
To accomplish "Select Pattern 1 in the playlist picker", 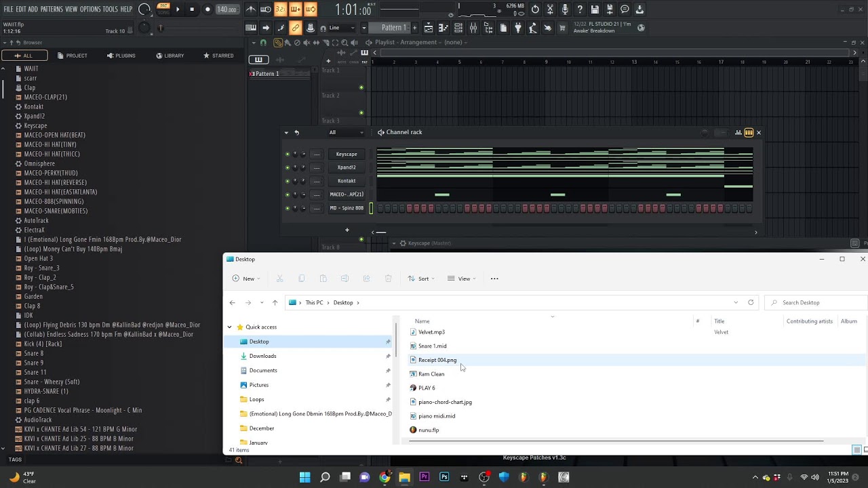I will (278, 73).
